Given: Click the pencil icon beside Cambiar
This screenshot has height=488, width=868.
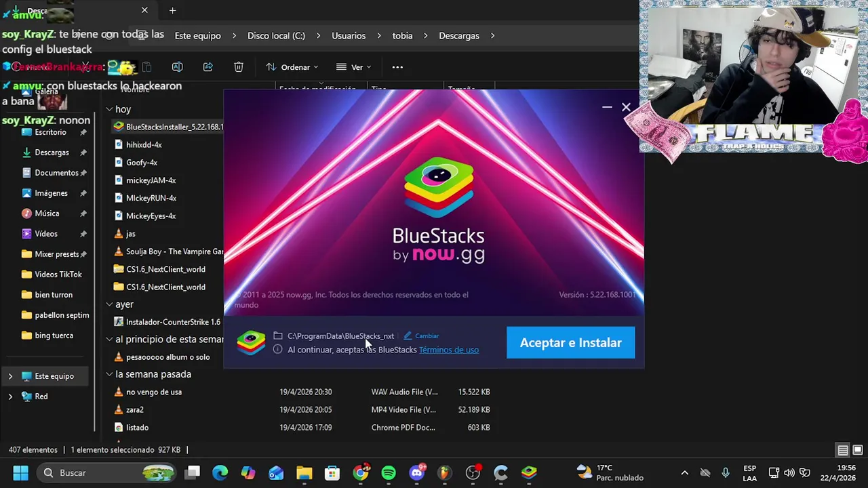Looking at the screenshot, I should (x=408, y=335).
